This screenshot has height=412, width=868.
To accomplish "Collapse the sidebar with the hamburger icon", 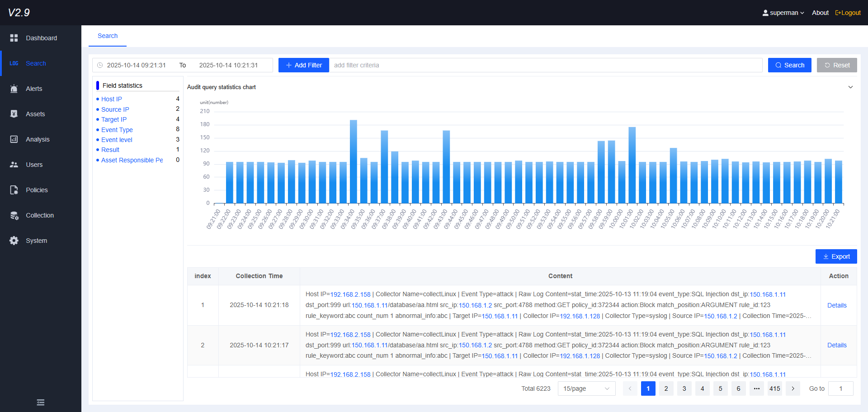I will 41,403.
